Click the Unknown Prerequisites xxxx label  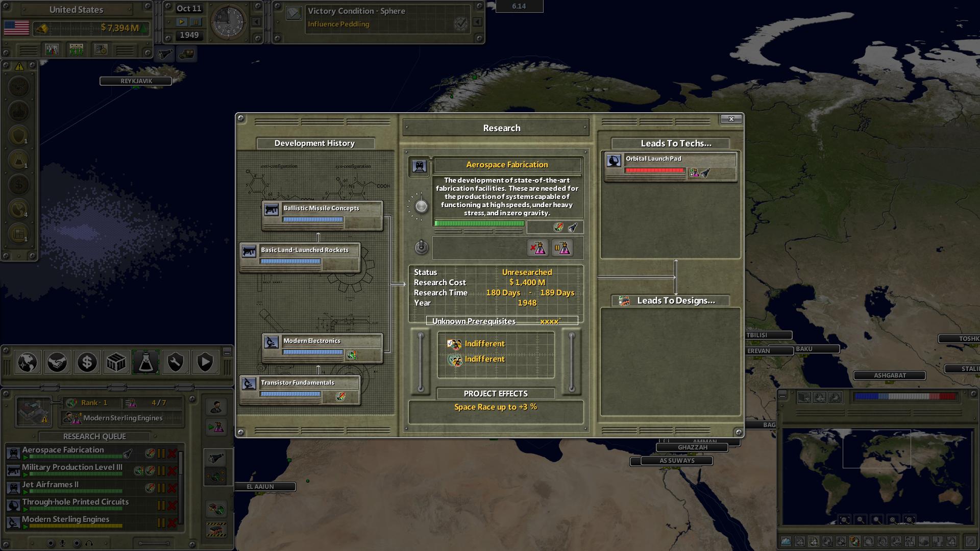tap(496, 321)
